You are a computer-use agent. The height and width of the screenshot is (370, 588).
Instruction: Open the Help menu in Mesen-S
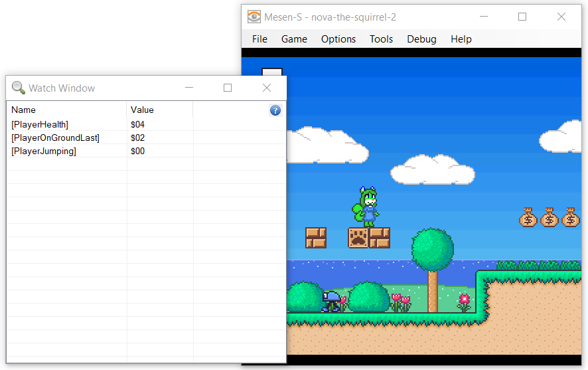point(461,39)
